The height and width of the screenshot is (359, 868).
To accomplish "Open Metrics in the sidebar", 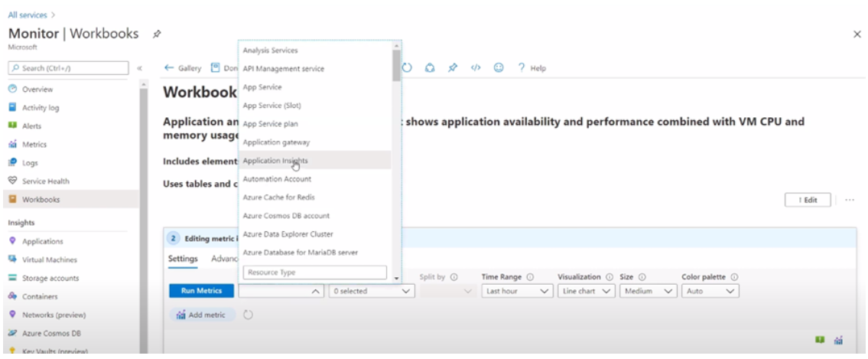I will (x=34, y=144).
